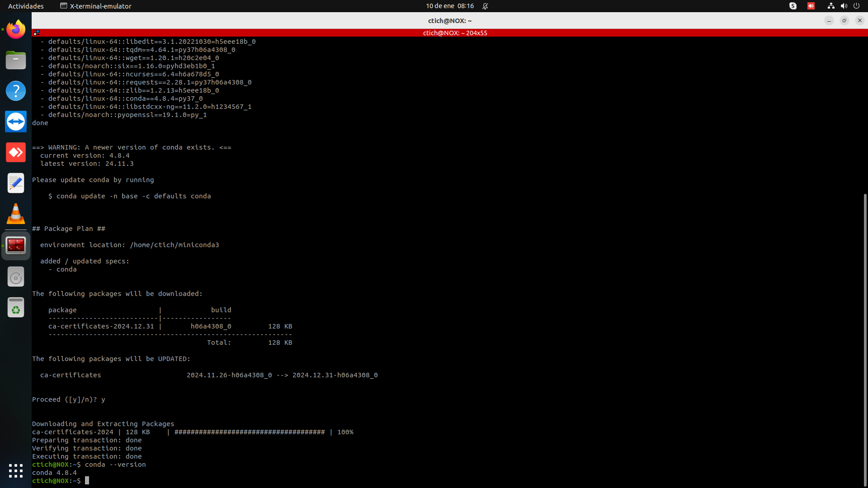868x488 pixels.
Task: Open AnyDesk dock icon
Action: pos(16,152)
